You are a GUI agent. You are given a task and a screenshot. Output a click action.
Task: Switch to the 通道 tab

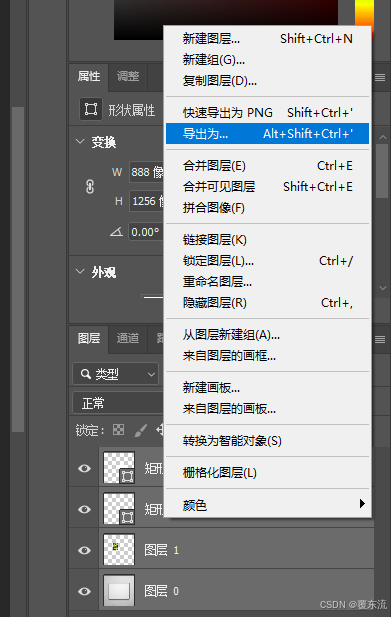click(128, 338)
